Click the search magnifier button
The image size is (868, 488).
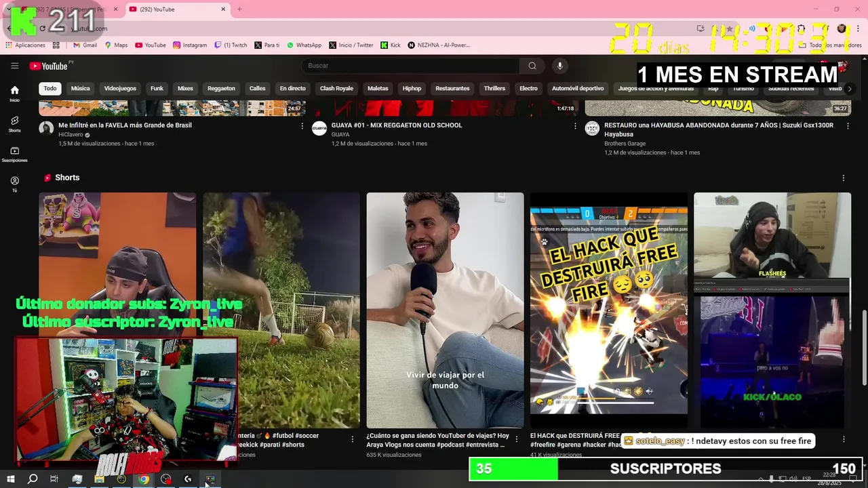(532, 66)
